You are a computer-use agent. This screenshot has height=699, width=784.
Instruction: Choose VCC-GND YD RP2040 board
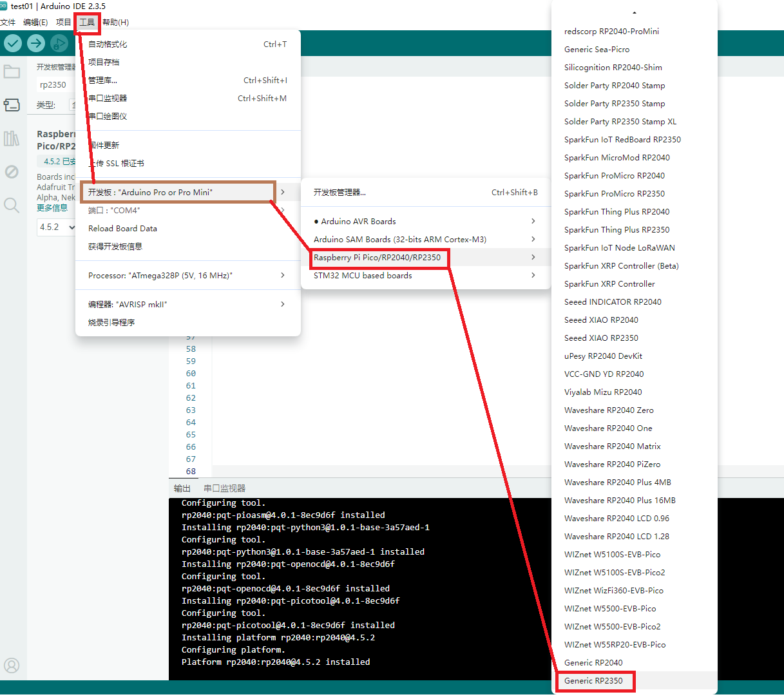tap(635, 374)
